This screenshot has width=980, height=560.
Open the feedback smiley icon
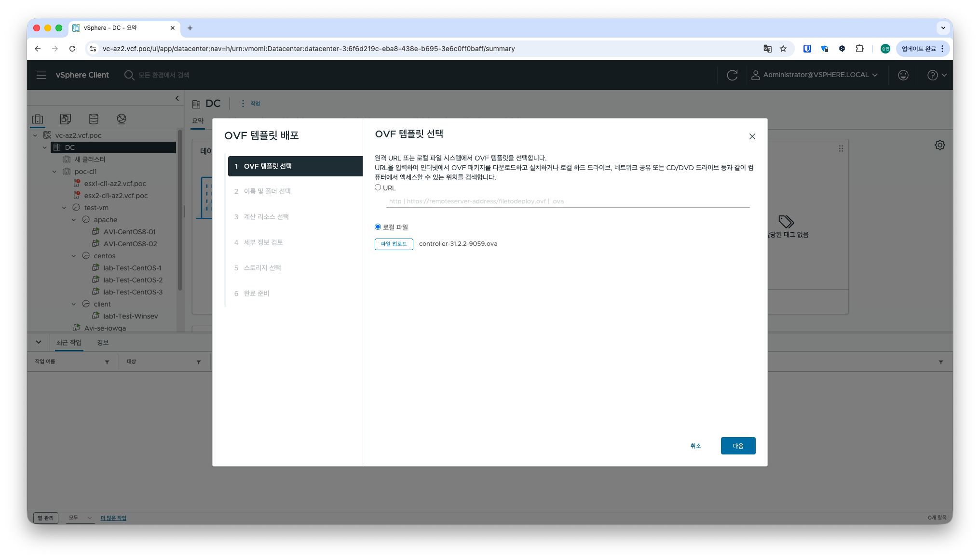[903, 75]
